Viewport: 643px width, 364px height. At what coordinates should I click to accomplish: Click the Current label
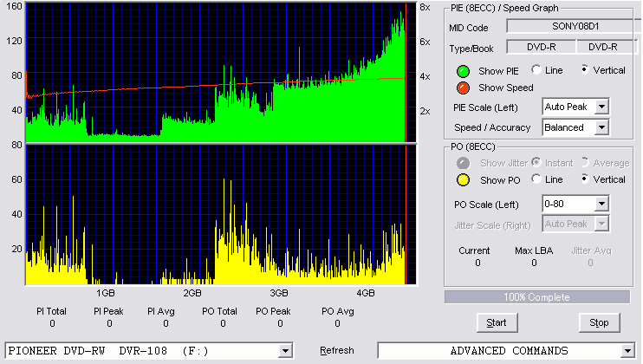(474, 250)
